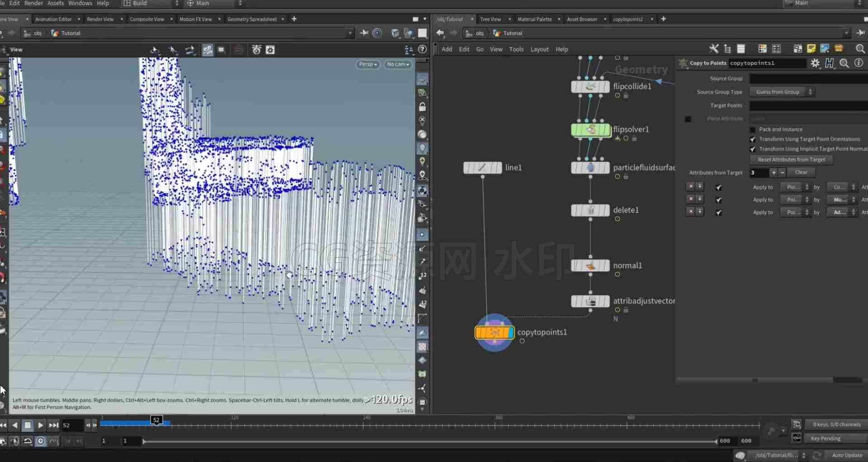Click the network editor find magnifier icon
Viewport: 868px width, 462px height.
tap(860, 49)
